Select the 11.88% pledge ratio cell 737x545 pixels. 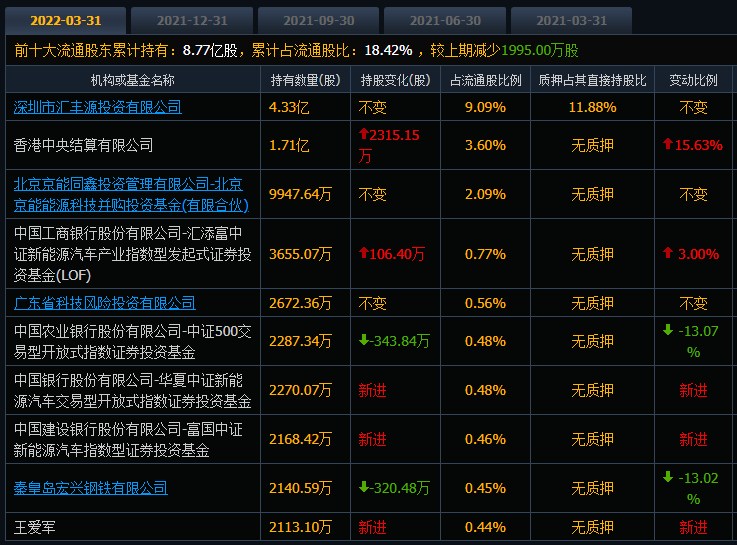(592, 108)
